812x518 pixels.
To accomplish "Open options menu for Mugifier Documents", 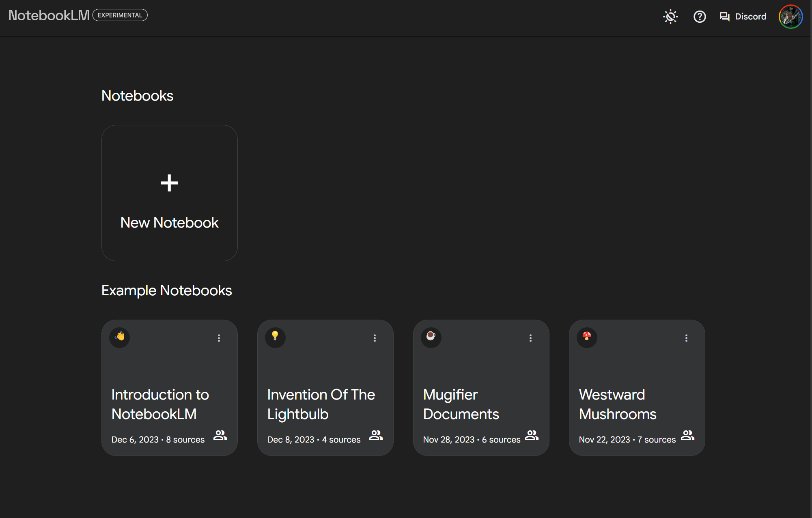I will pos(530,338).
